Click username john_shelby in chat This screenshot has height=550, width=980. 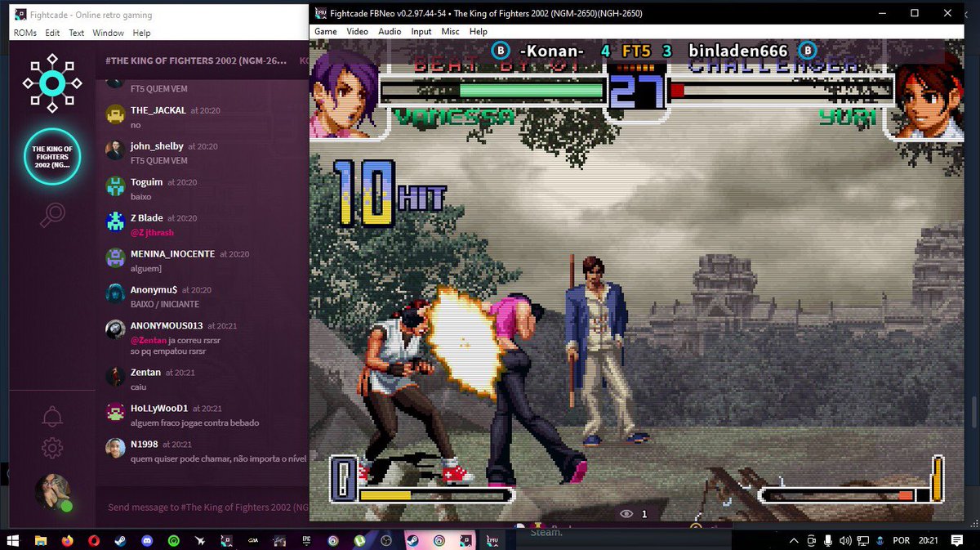coord(157,146)
